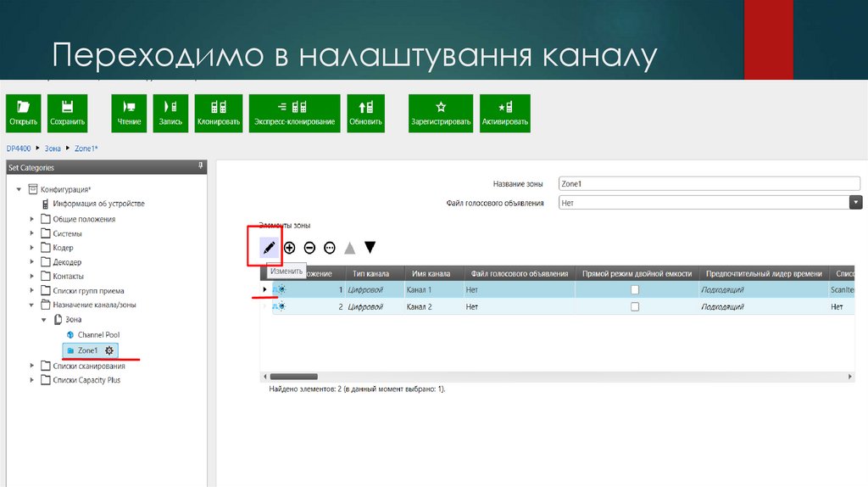868x487 pixels.
Task: Click Прямой режим двойной емкости header
Action: click(637, 274)
